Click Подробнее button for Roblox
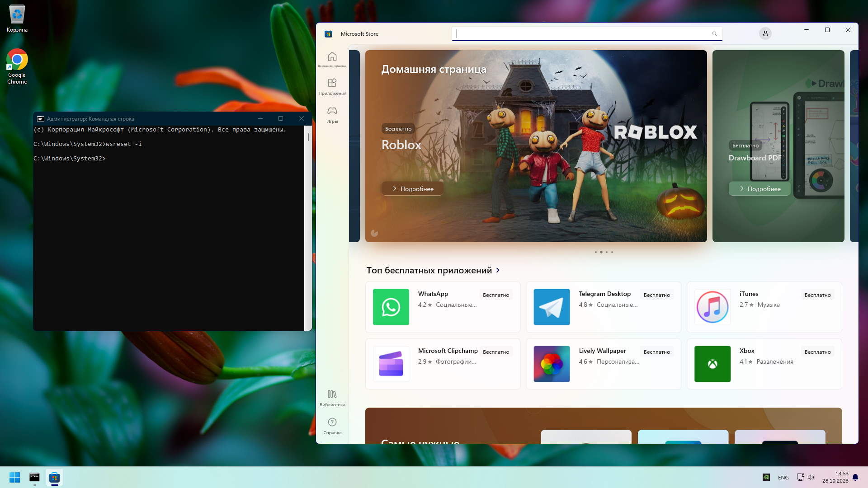 (412, 188)
